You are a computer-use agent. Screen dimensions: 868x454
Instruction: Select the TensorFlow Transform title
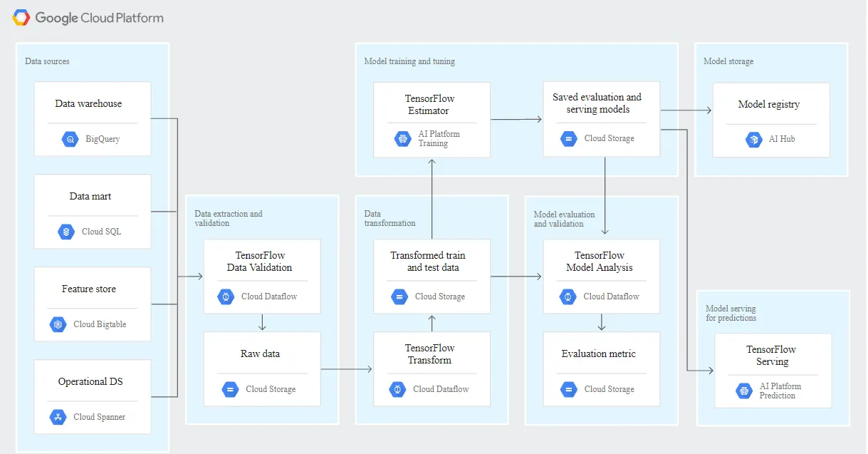(x=430, y=354)
